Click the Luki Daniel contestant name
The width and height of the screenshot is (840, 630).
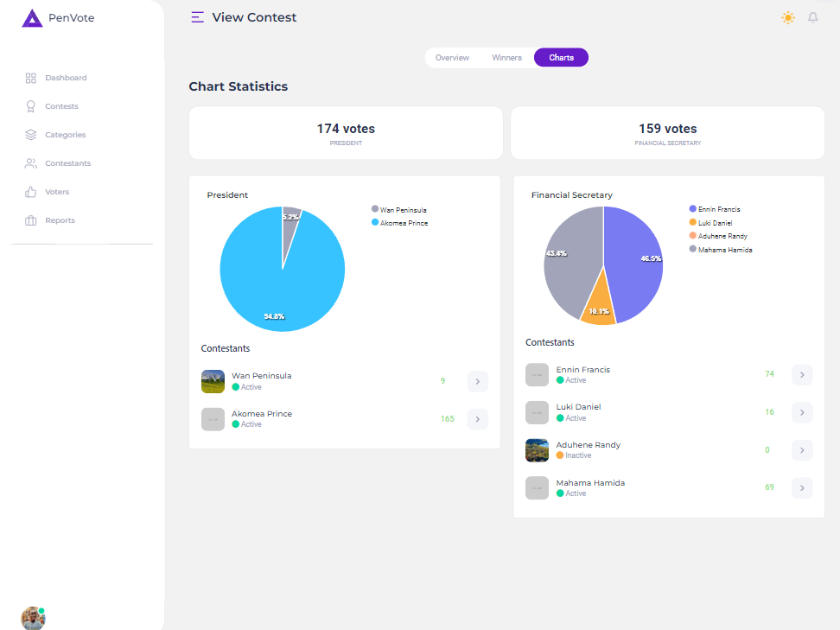(x=578, y=406)
